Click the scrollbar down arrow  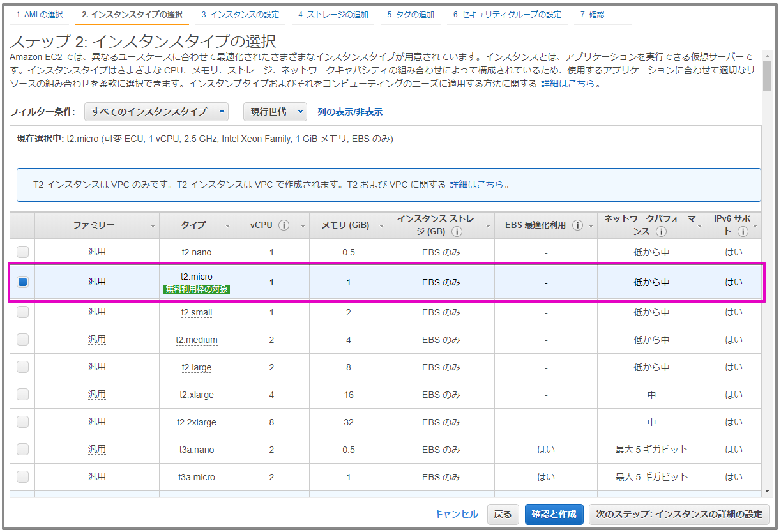[768, 491]
